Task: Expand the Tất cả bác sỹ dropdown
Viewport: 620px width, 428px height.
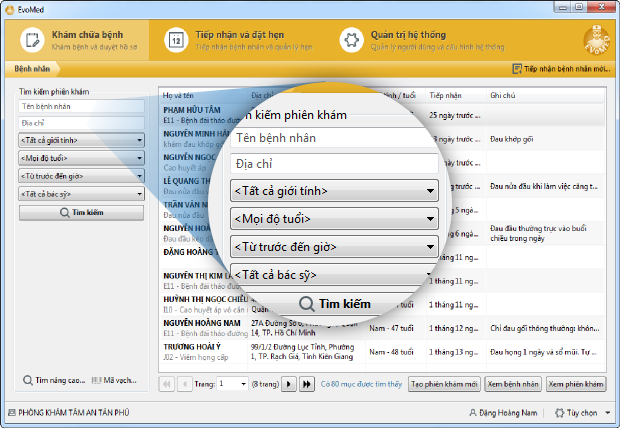Action: click(x=81, y=194)
